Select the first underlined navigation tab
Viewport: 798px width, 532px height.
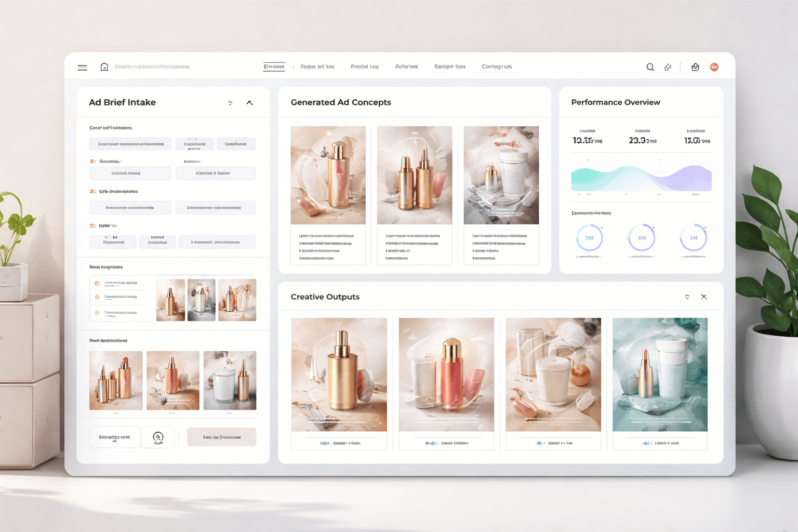(x=274, y=66)
